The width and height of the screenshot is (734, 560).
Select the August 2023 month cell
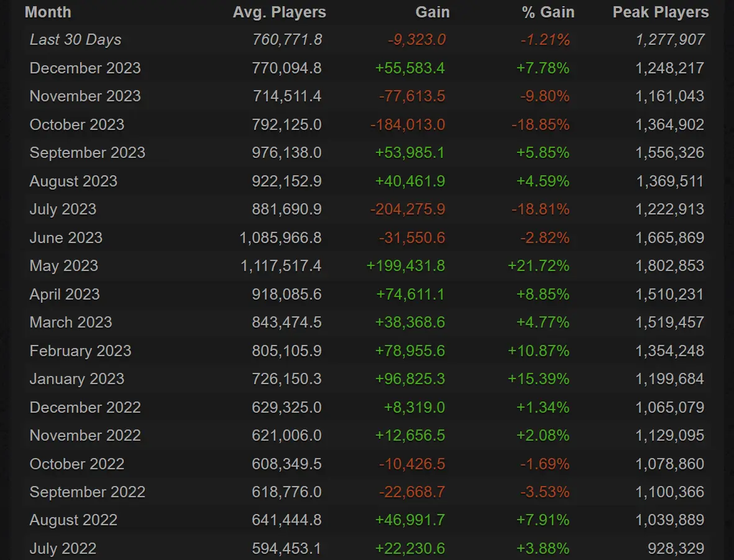pyautogui.click(x=73, y=181)
